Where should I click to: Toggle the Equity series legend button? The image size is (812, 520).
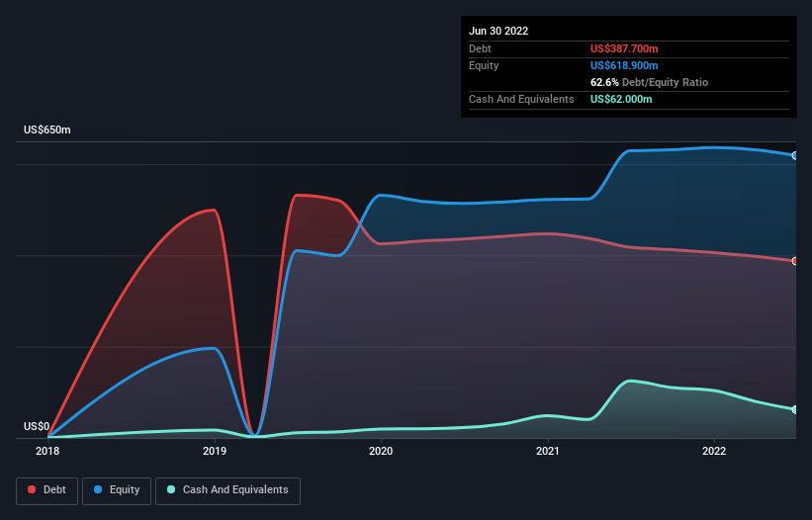[117, 490]
